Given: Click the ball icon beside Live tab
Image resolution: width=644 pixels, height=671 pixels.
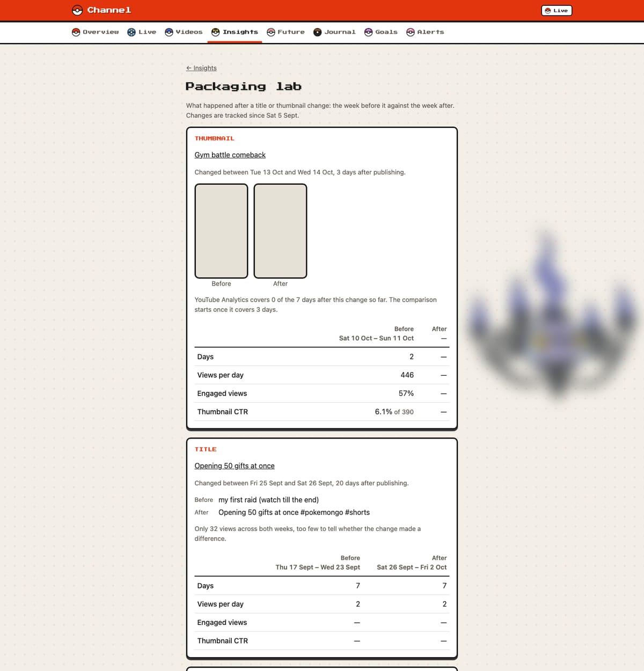Looking at the screenshot, I should point(131,32).
